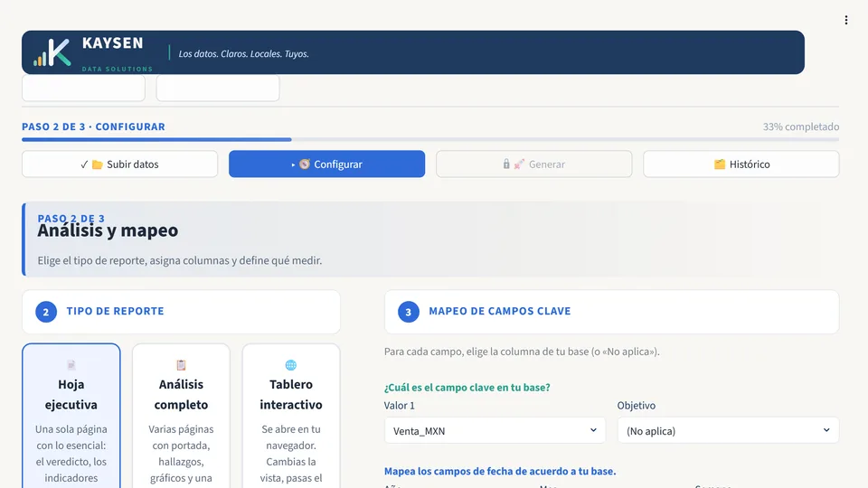Image resolution: width=868 pixels, height=488 pixels.
Task: Click the Valor 1 field label
Action: tap(399, 406)
